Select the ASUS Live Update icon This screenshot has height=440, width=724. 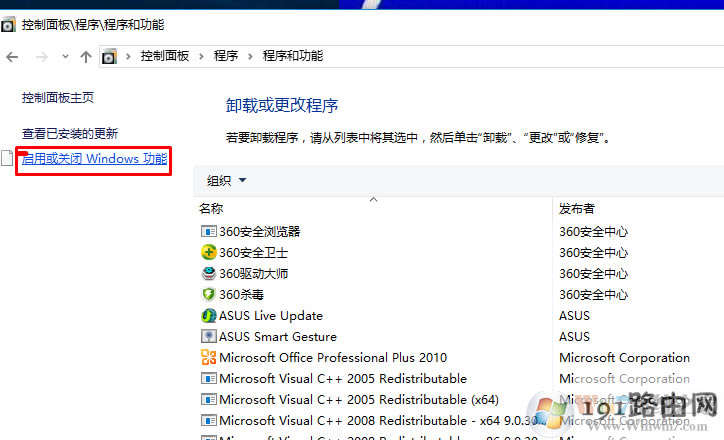[x=209, y=315]
